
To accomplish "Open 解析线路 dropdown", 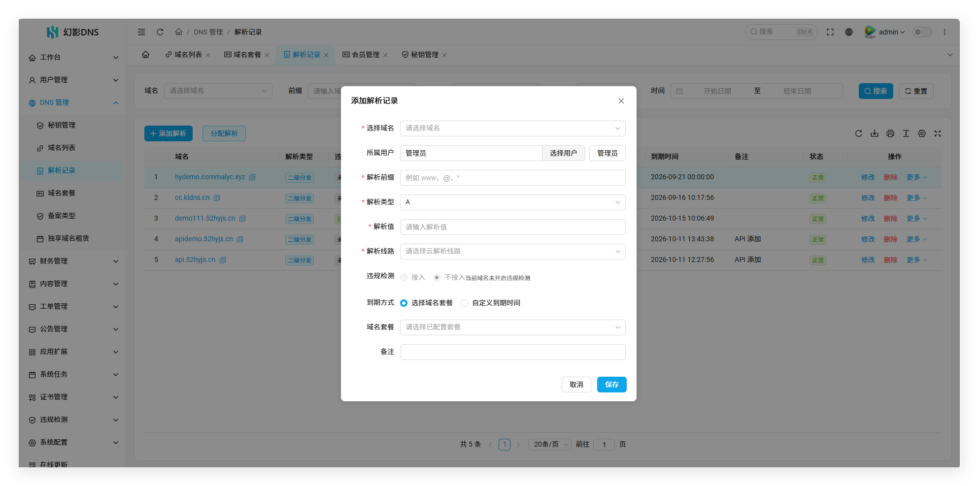I will tap(513, 252).
